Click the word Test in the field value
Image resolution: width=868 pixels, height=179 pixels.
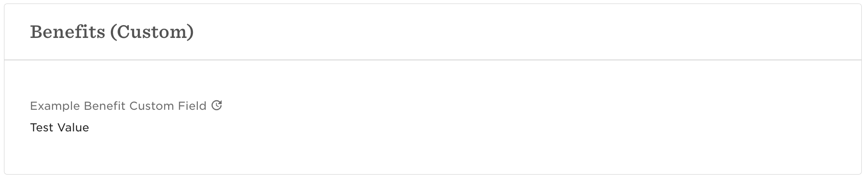tap(42, 127)
